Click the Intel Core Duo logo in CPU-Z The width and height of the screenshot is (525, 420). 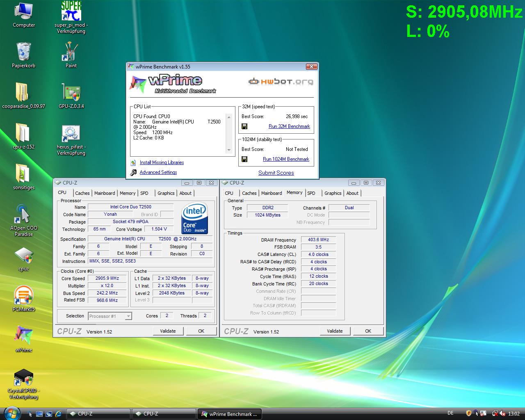pos(194,218)
